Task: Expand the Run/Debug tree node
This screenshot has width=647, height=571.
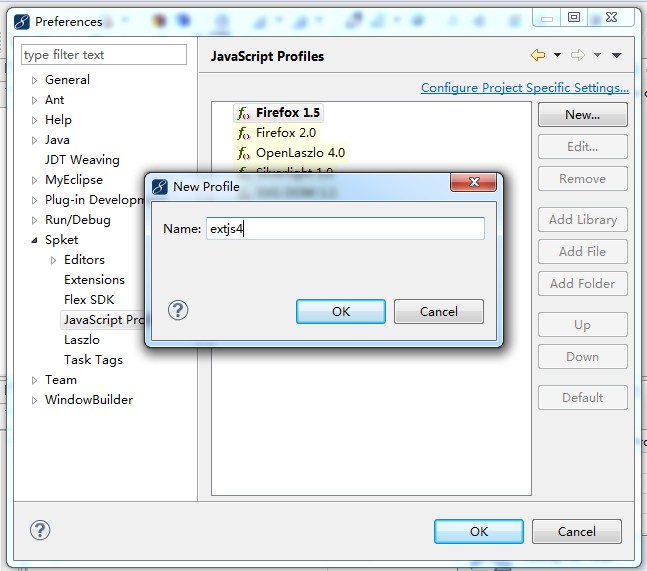Action: coord(35,220)
